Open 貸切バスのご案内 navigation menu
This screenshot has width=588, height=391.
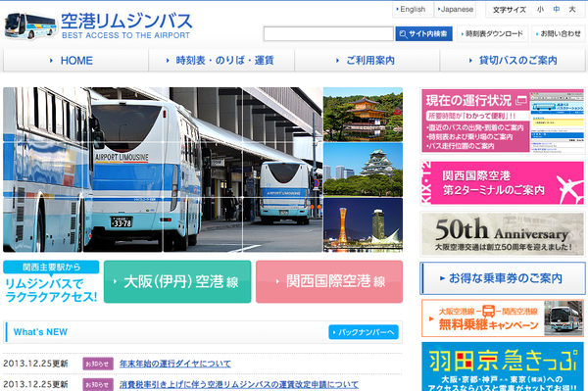(x=513, y=61)
